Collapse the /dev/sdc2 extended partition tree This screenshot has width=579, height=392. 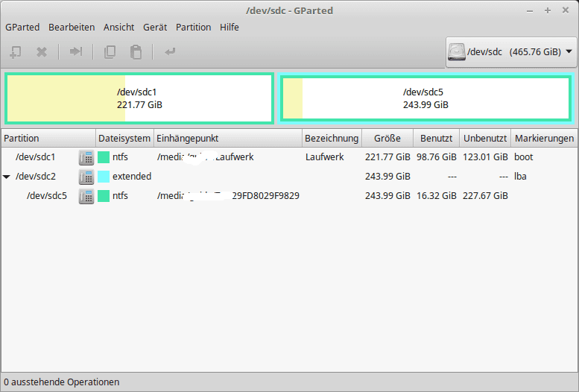6,177
